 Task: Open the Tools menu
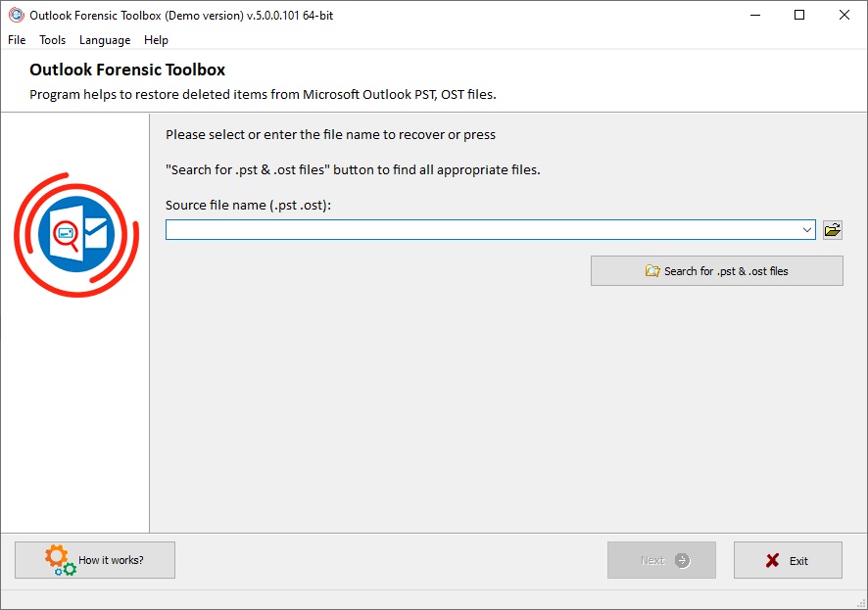pyautogui.click(x=53, y=40)
